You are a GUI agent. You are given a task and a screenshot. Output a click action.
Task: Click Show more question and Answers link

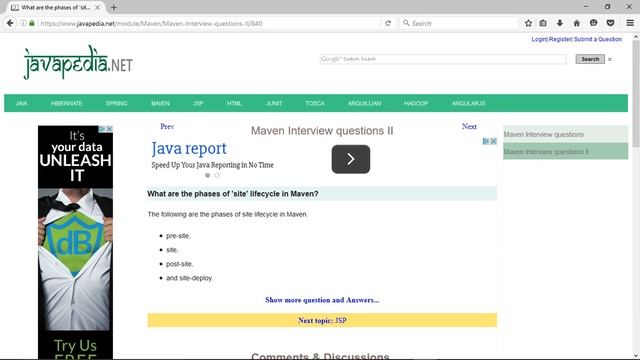tap(322, 300)
